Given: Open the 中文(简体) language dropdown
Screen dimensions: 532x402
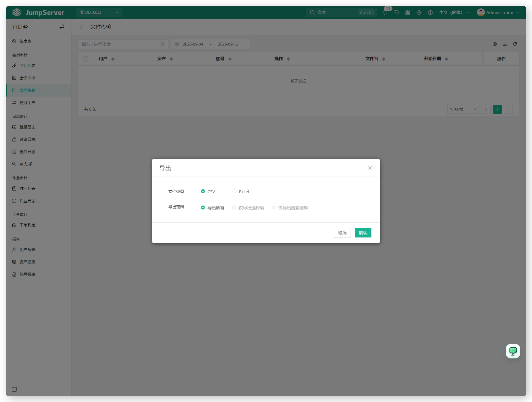Looking at the screenshot, I should click(x=454, y=12).
